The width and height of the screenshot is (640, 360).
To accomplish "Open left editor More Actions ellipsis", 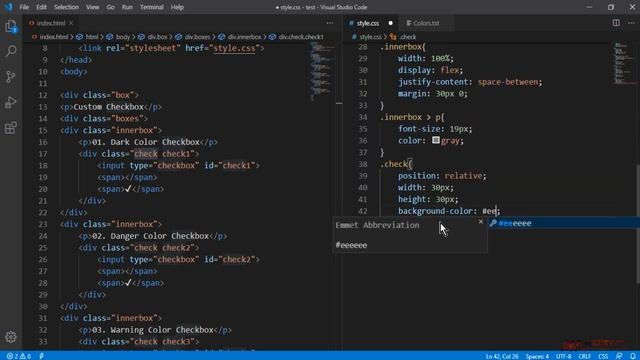I will coord(330,23).
